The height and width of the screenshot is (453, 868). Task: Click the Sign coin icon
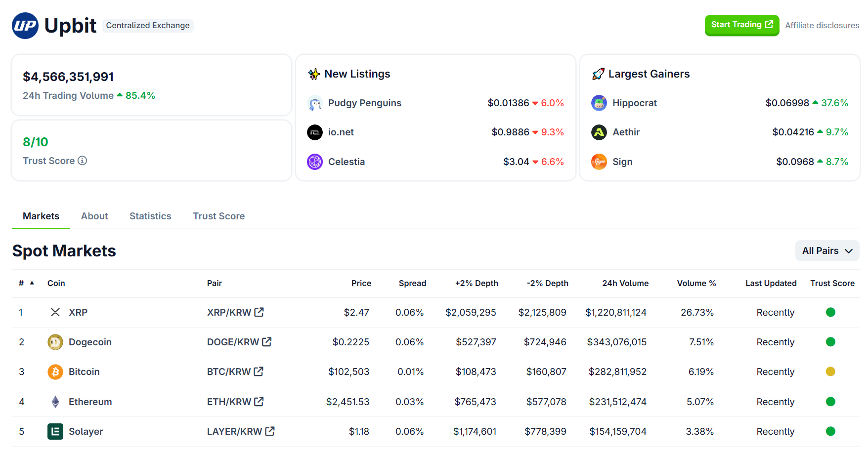[x=599, y=162]
